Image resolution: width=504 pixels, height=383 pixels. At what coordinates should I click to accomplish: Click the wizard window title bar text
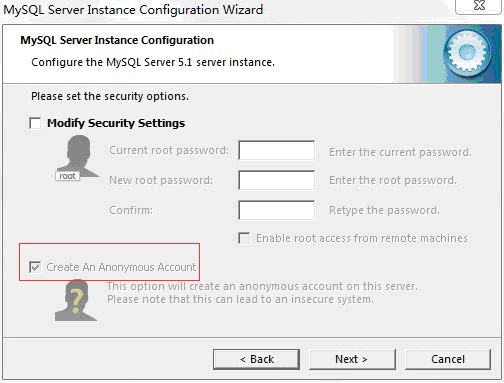coord(133,10)
